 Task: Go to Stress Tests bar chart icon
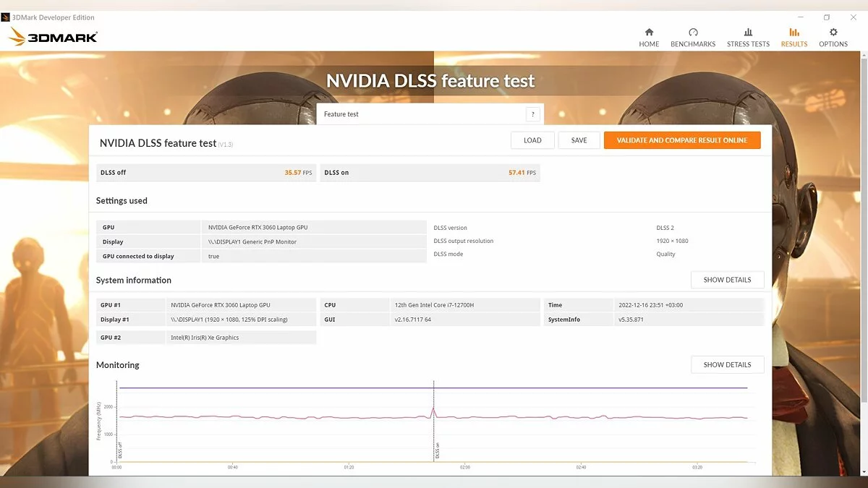(x=748, y=32)
